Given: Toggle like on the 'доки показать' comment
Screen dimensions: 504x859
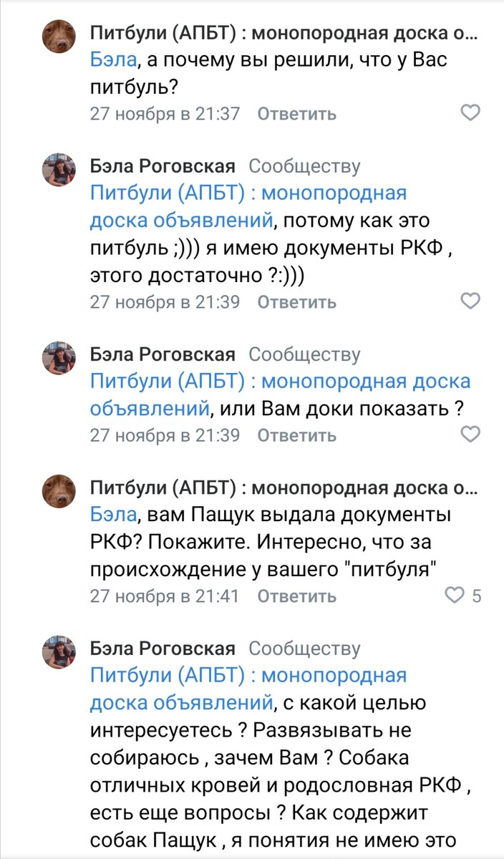Looking at the screenshot, I should point(472,435).
